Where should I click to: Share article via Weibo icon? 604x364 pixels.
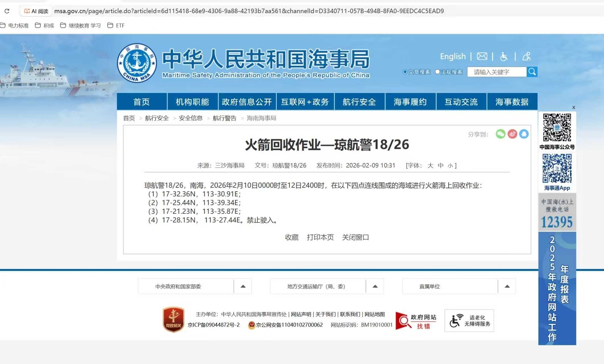512,134
